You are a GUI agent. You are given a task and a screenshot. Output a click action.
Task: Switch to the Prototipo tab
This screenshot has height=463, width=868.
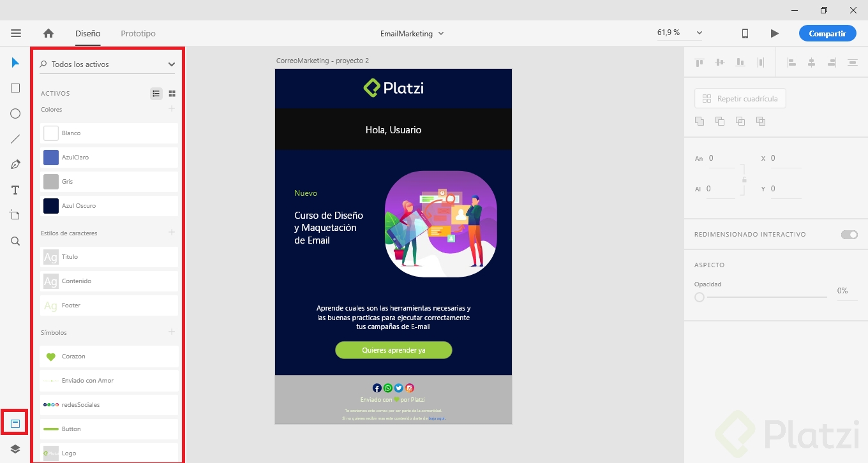coord(138,33)
